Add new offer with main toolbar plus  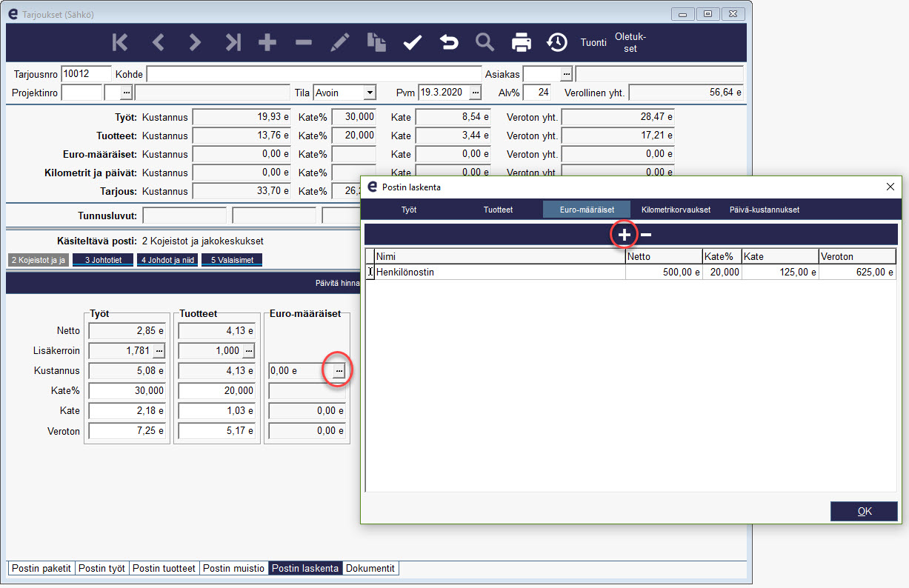click(x=267, y=43)
